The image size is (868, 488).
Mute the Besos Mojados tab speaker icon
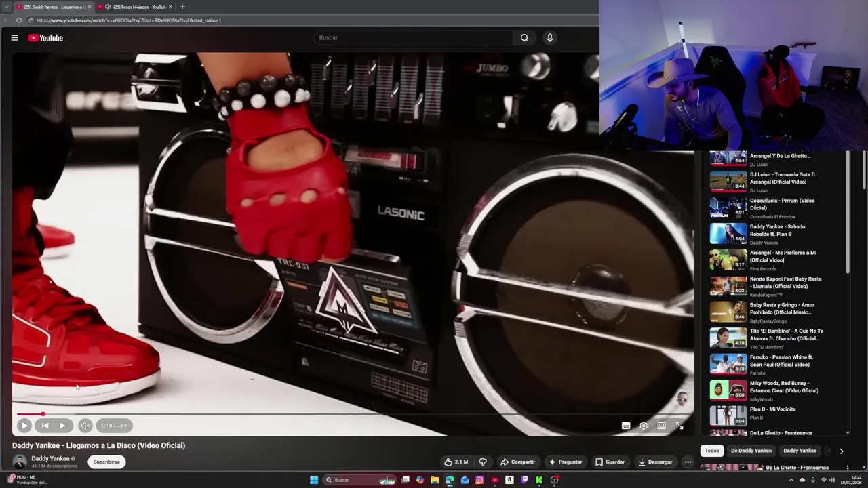pyautogui.click(x=108, y=7)
